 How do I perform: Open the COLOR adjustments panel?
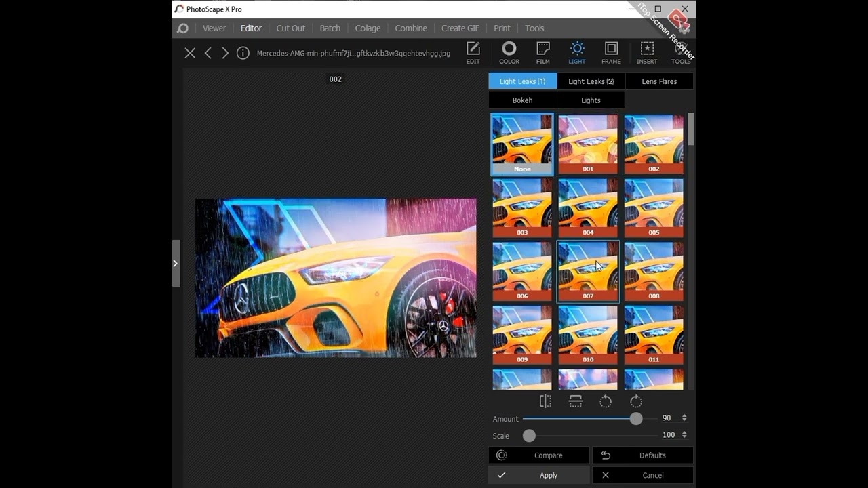[x=509, y=53]
